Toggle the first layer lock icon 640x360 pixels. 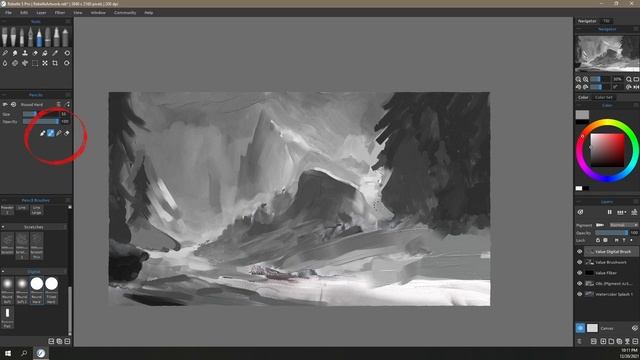[x=598, y=240]
